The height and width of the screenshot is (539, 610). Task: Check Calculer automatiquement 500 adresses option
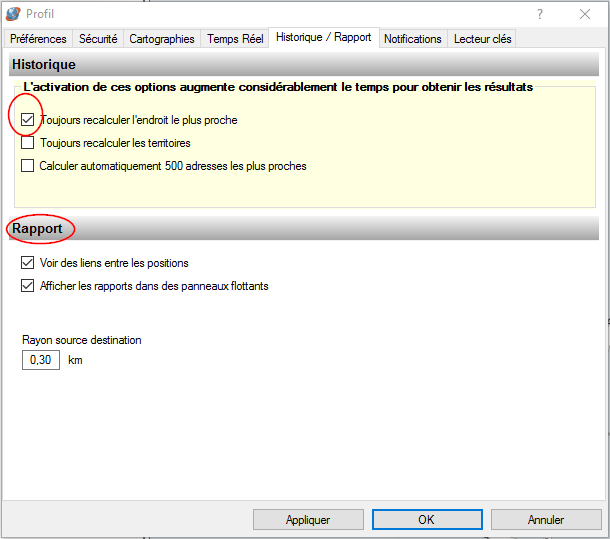pos(28,166)
